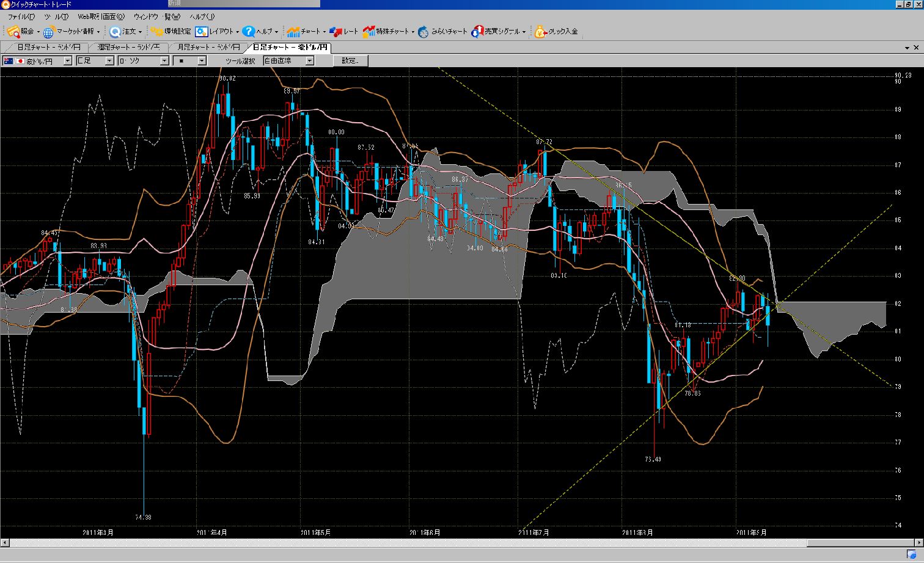Open the 日足 timeframe dropdown

pos(109,60)
